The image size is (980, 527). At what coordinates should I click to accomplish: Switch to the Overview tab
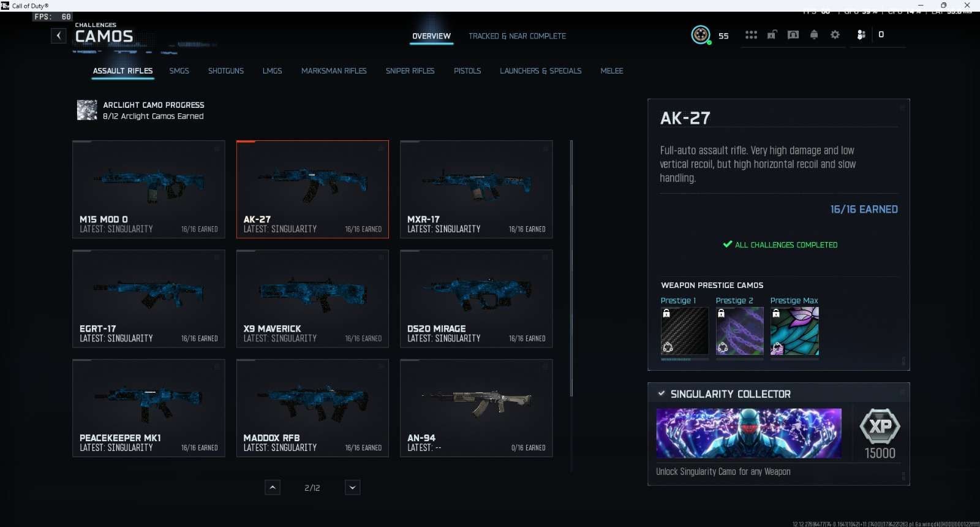pos(431,36)
